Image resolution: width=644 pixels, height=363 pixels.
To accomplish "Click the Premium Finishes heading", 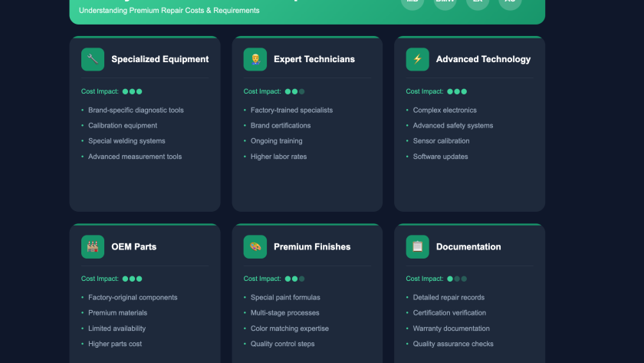I will click(x=312, y=246).
